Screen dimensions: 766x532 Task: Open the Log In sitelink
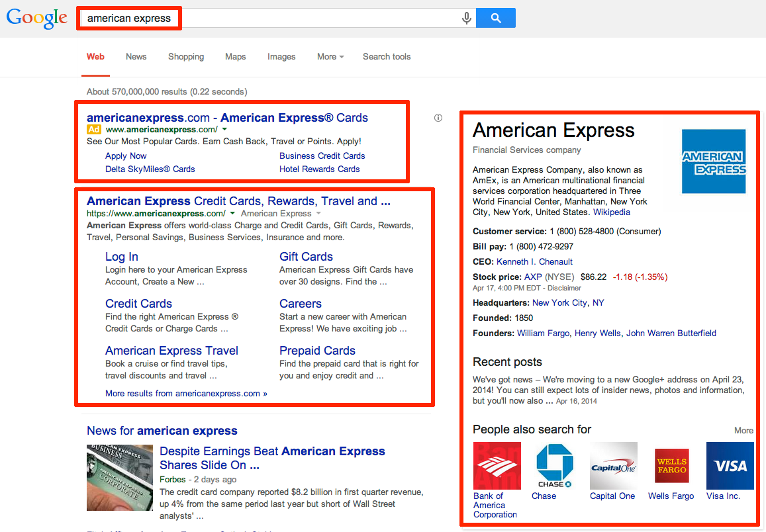pyautogui.click(x=122, y=257)
